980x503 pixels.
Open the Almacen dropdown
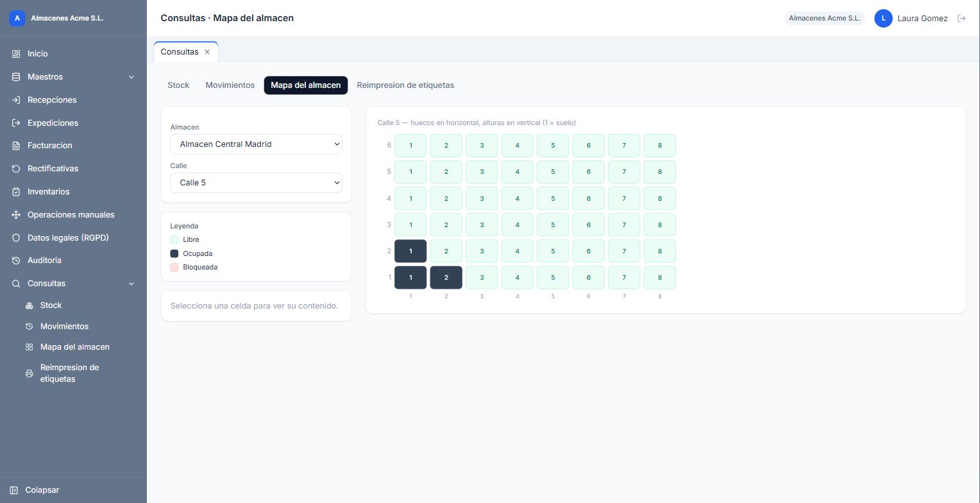click(256, 144)
